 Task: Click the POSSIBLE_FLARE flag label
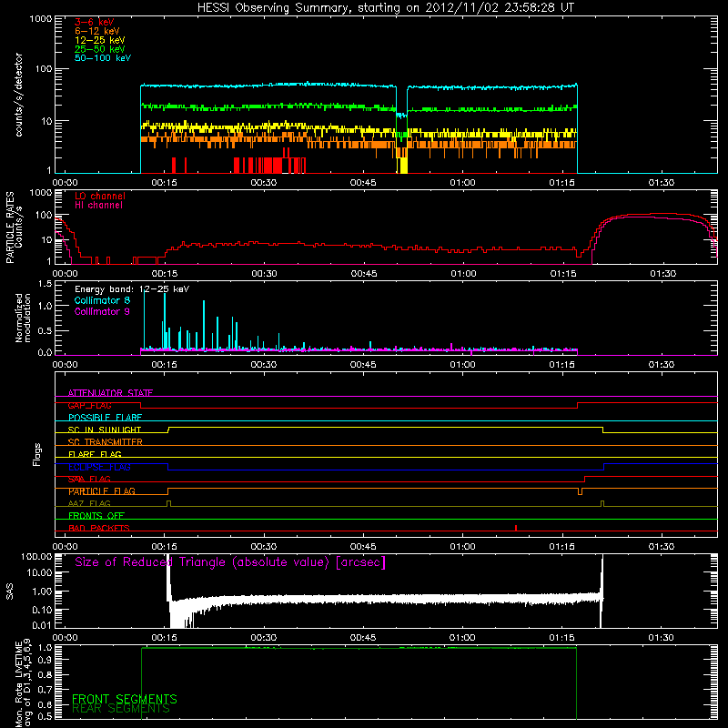[x=105, y=418]
